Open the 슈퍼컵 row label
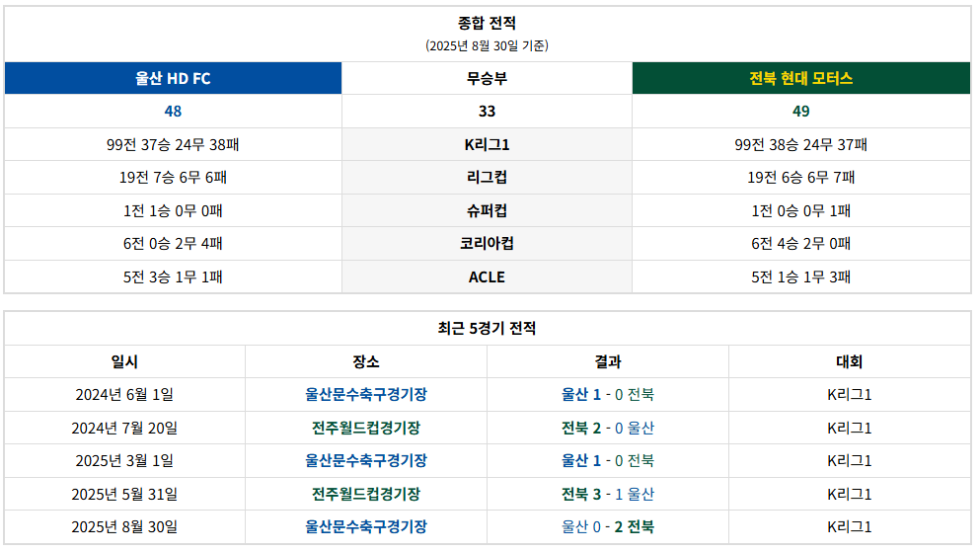 click(x=487, y=210)
